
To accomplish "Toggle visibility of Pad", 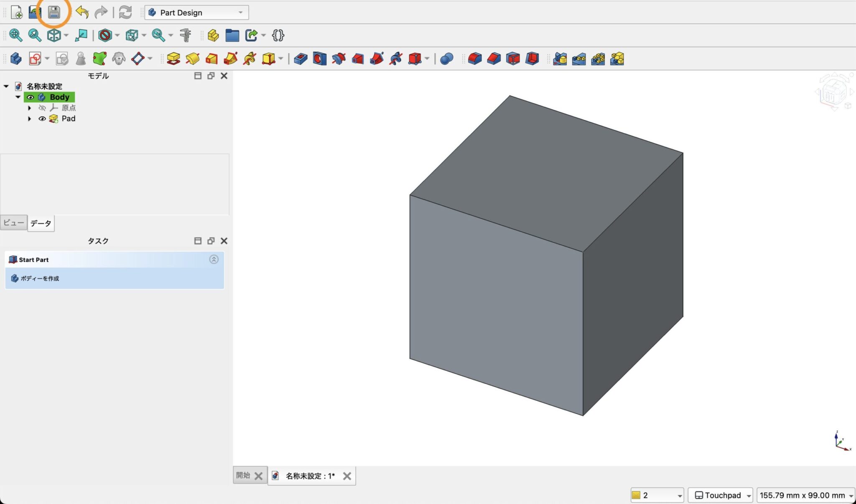I will [42, 119].
